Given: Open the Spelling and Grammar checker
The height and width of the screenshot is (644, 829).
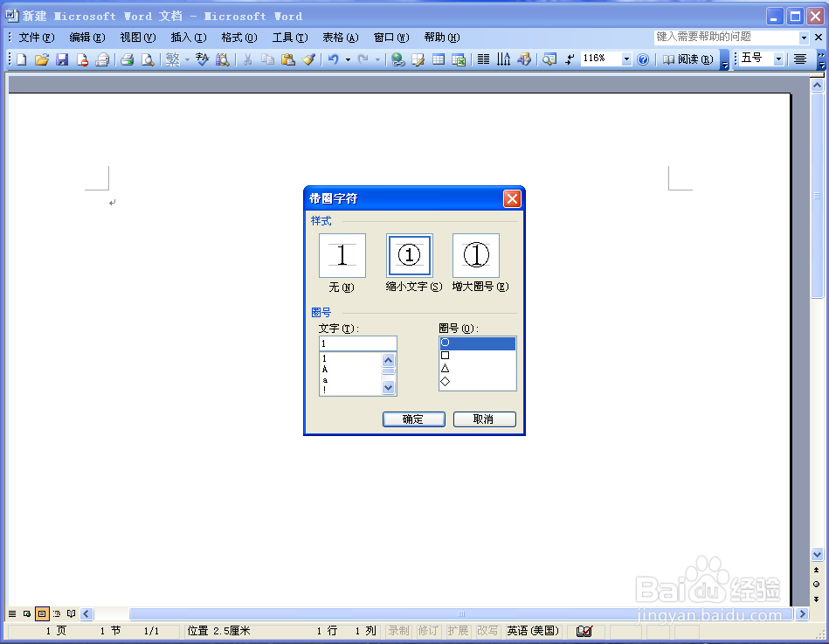Looking at the screenshot, I should click(x=201, y=59).
